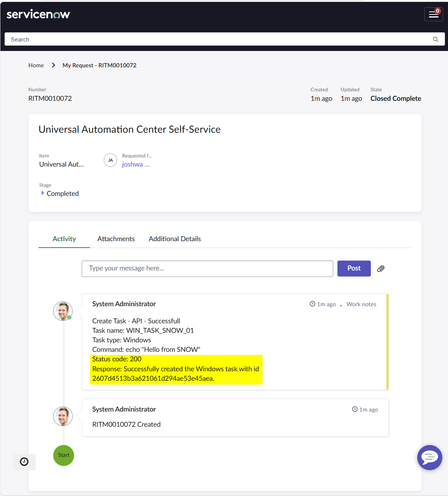The width and height of the screenshot is (448, 496).
Task: Click the Task type: Windows line
Action: pos(122,340)
